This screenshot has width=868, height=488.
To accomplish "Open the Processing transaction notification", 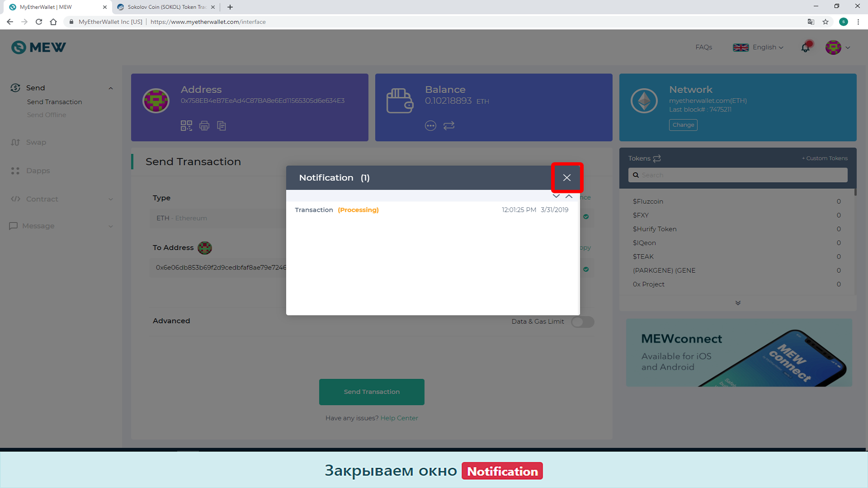I will [432, 210].
